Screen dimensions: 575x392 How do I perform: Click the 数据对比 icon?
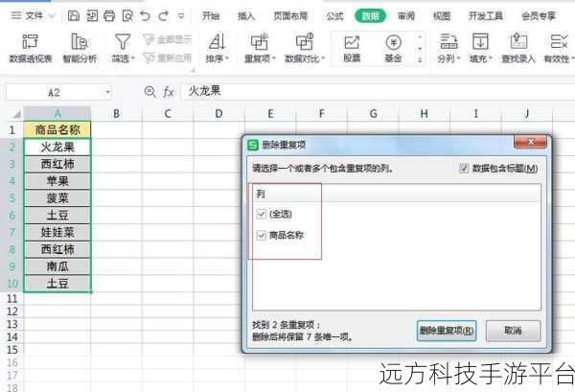click(305, 41)
